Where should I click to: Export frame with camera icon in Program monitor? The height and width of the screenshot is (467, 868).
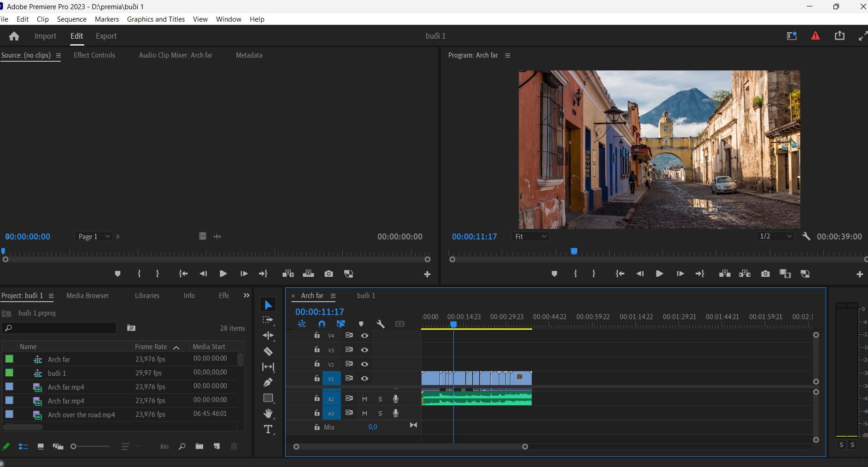click(765, 274)
